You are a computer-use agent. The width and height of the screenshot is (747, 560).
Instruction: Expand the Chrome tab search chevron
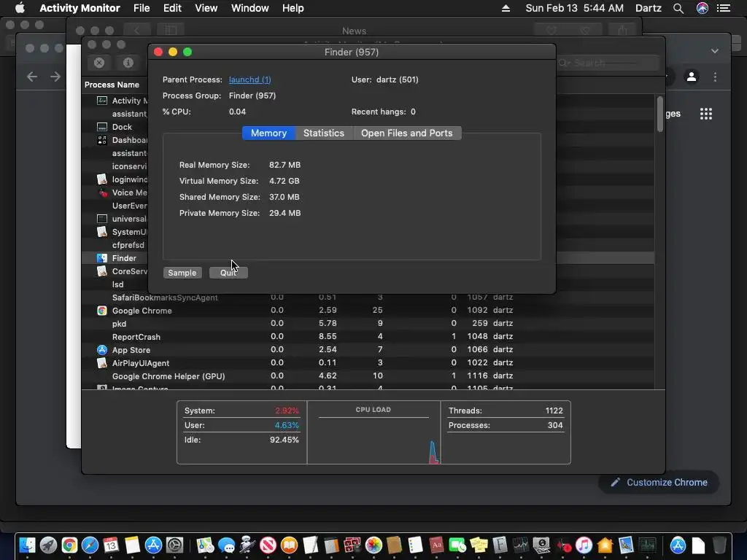point(715,51)
